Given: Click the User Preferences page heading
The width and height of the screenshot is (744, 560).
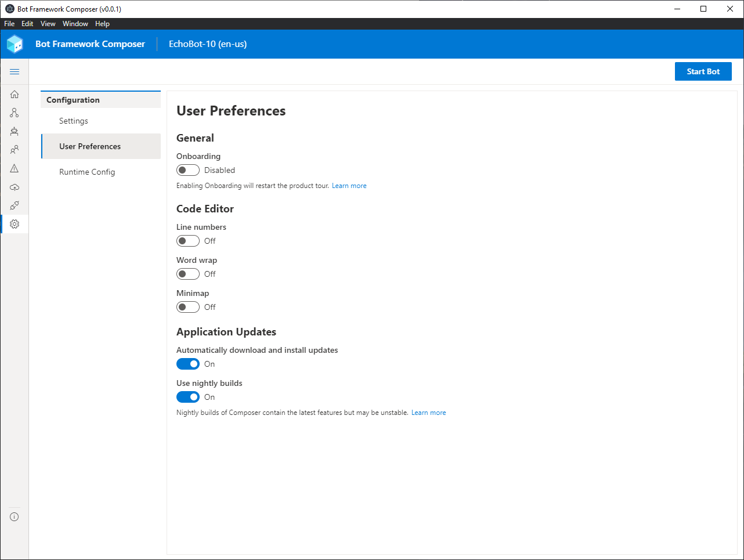Looking at the screenshot, I should tap(231, 111).
